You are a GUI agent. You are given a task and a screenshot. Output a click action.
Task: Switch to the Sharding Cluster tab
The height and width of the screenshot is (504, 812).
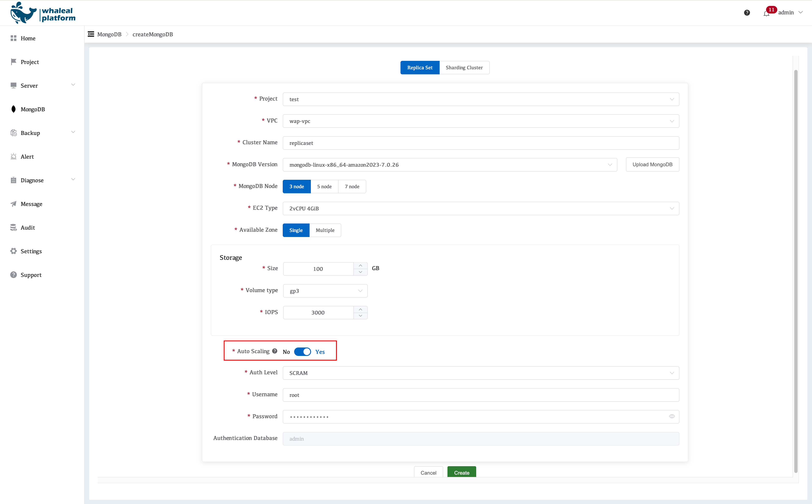[x=464, y=68]
